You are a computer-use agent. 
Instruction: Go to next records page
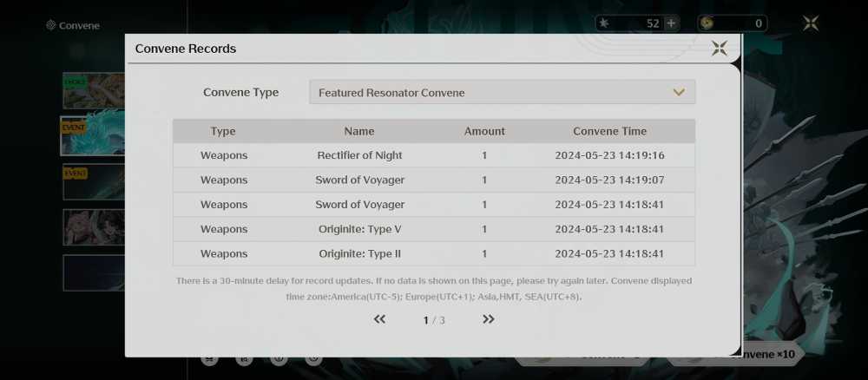click(488, 319)
